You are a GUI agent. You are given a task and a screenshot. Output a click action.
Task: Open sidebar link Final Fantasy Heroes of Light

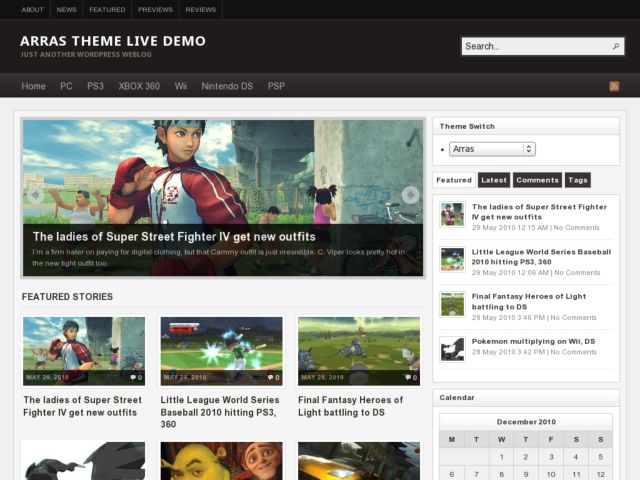[x=529, y=302]
